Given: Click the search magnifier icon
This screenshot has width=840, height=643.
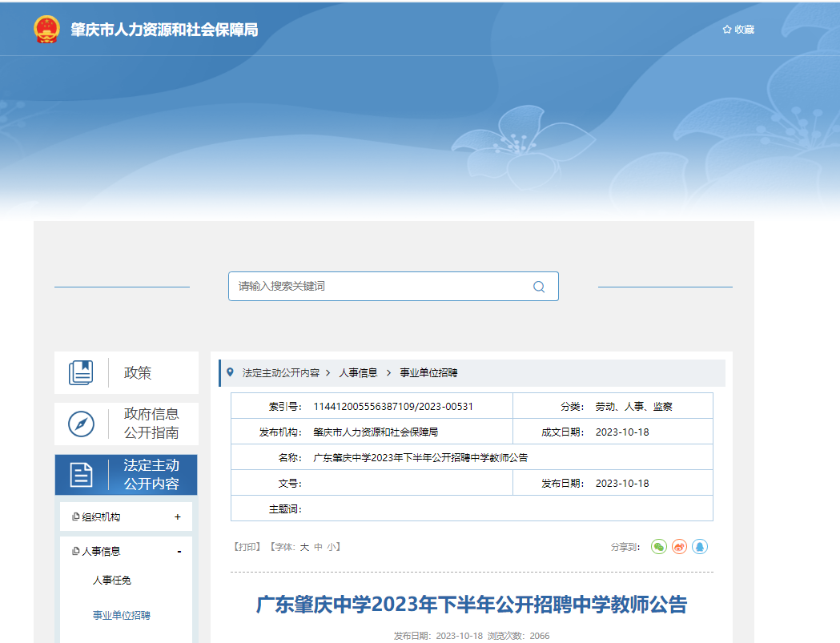Looking at the screenshot, I should click(x=539, y=287).
